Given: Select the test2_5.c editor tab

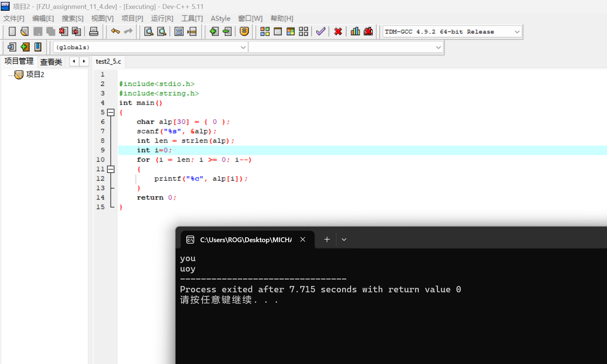Looking at the screenshot, I should coord(108,61).
